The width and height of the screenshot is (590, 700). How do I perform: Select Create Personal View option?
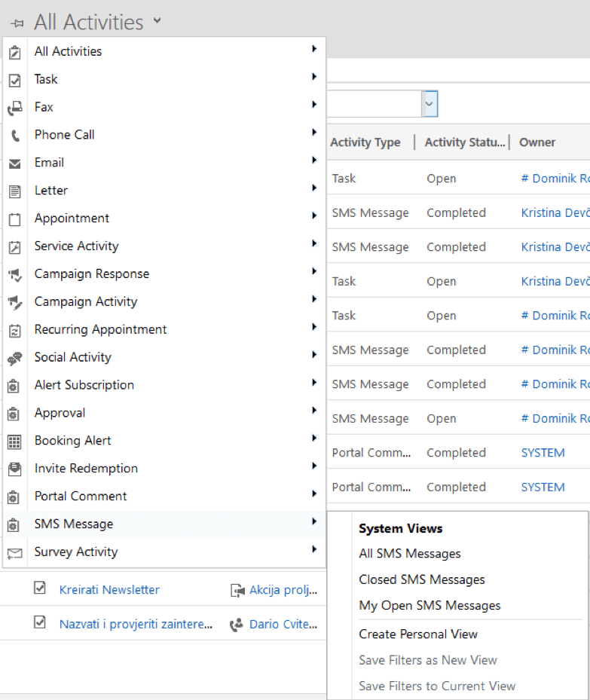[418, 634]
